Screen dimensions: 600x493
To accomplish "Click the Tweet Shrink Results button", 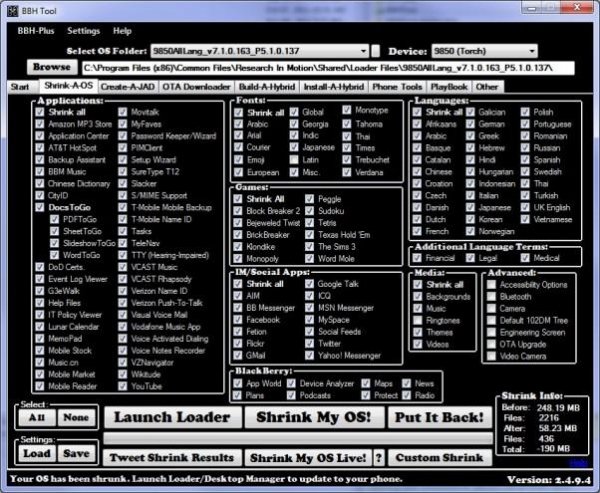I will click(x=172, y=458).
